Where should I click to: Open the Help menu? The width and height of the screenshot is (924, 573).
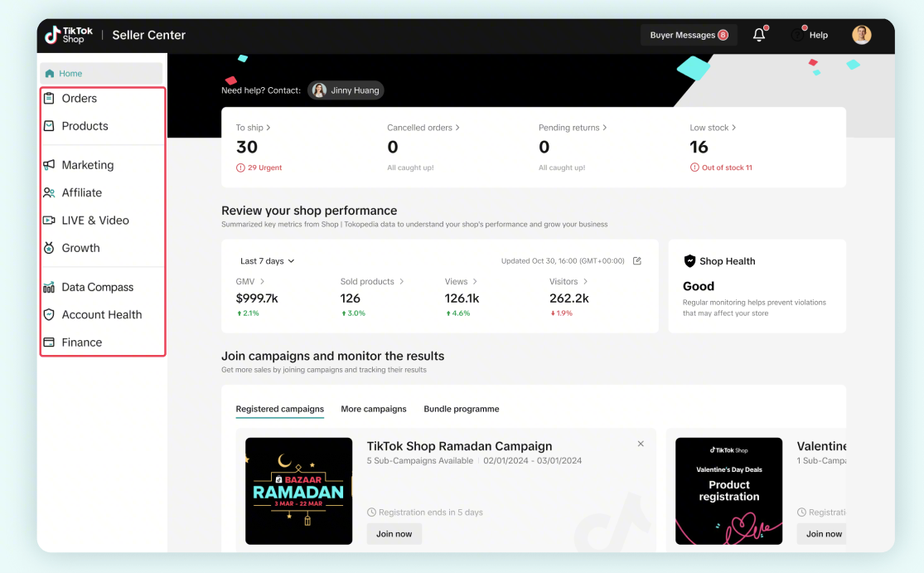tap(810, 35)
